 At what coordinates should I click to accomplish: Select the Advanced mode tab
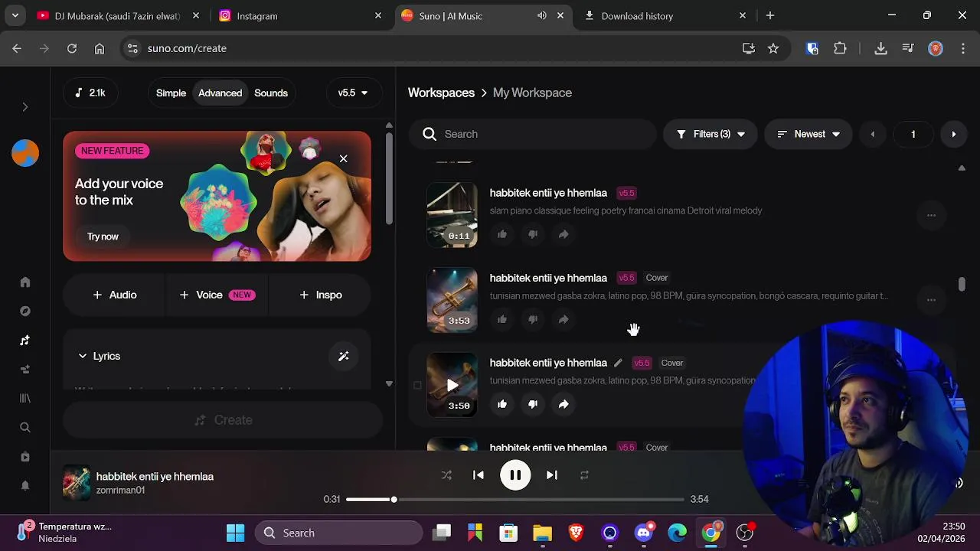[x=220, y=93]
